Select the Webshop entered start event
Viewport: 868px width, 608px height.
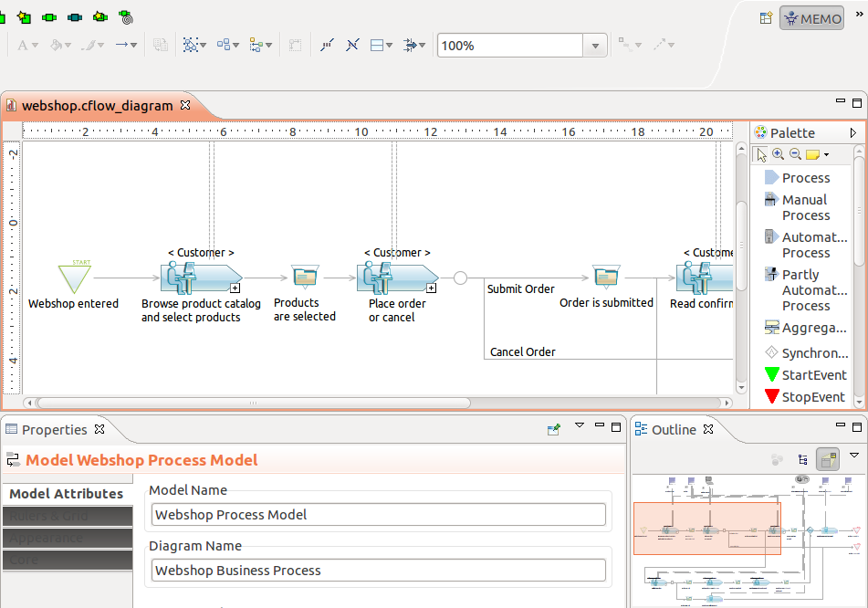[x=75, y=278]
